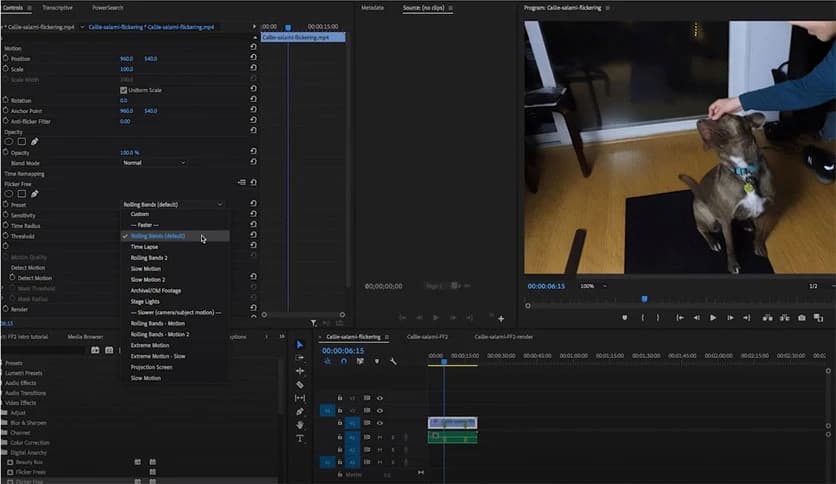Switch to the Callie-salami-FF2 sequence tab
836x484 pixels.
[429, 337]
